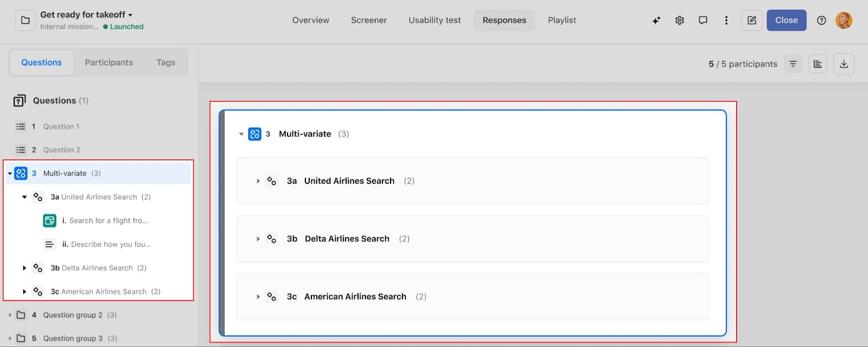
Task: Expand 3b Delta Airlines Search in sidebar
Action: (24, 268)
